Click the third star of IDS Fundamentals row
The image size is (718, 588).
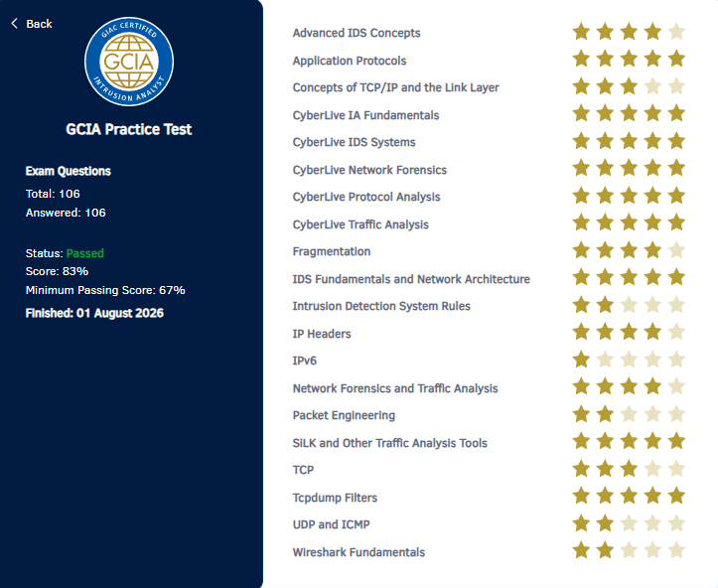click(x=630, y=277)
